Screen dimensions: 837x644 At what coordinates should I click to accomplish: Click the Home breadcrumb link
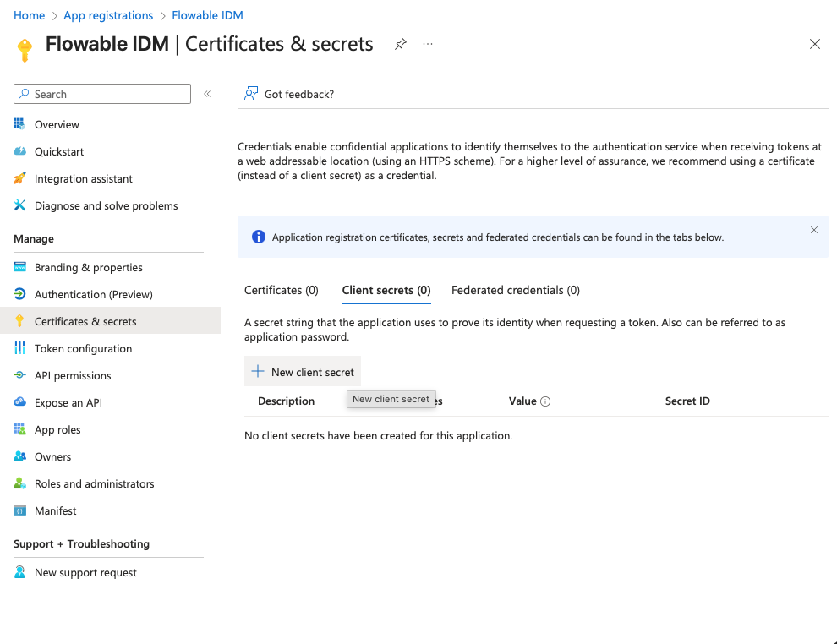coord(30,15)
